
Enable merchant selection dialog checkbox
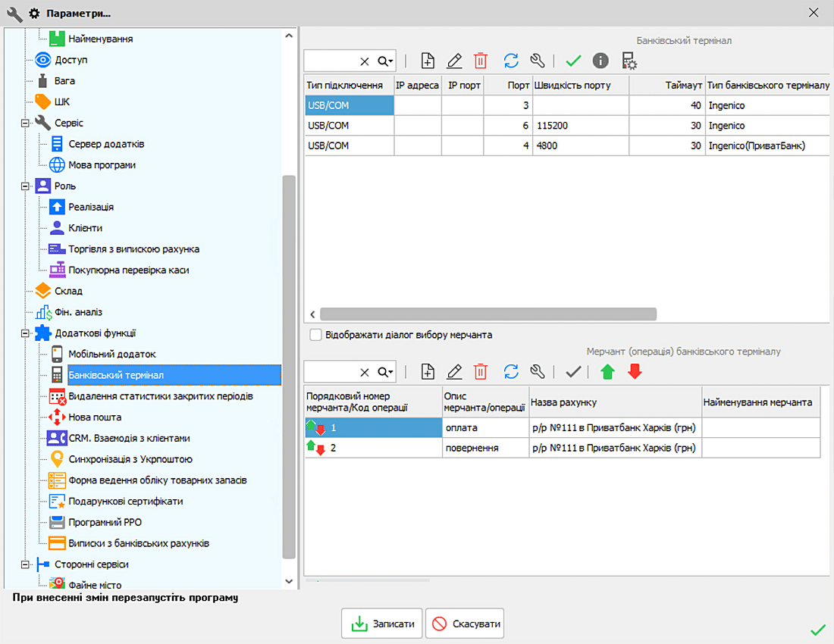tap(315, 335)
